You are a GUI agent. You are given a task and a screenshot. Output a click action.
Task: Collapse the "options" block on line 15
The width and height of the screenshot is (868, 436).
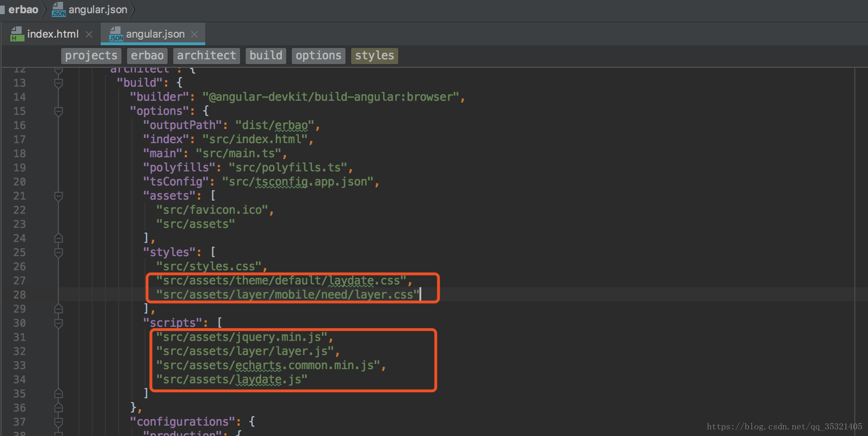58,112
